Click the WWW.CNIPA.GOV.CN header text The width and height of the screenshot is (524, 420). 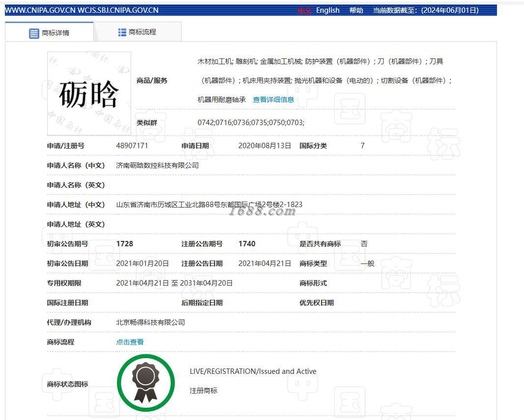tap(40, 10)
